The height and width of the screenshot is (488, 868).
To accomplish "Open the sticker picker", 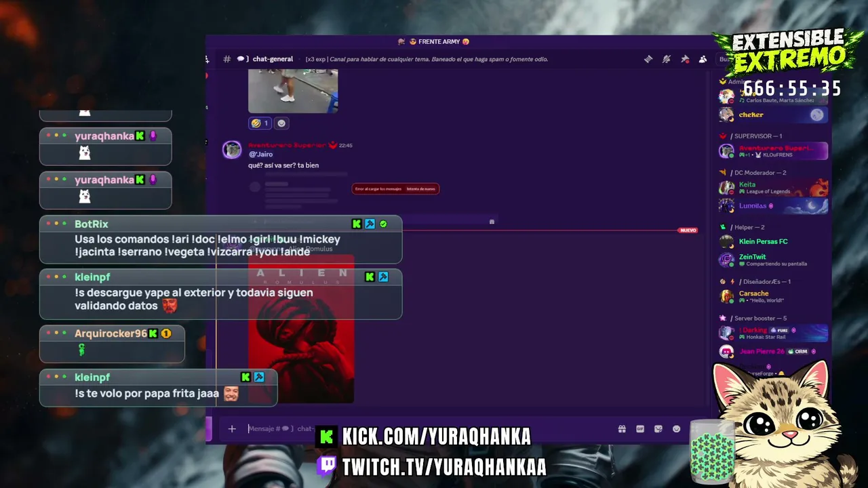I will pyautogui.click(x=658, y=429).
